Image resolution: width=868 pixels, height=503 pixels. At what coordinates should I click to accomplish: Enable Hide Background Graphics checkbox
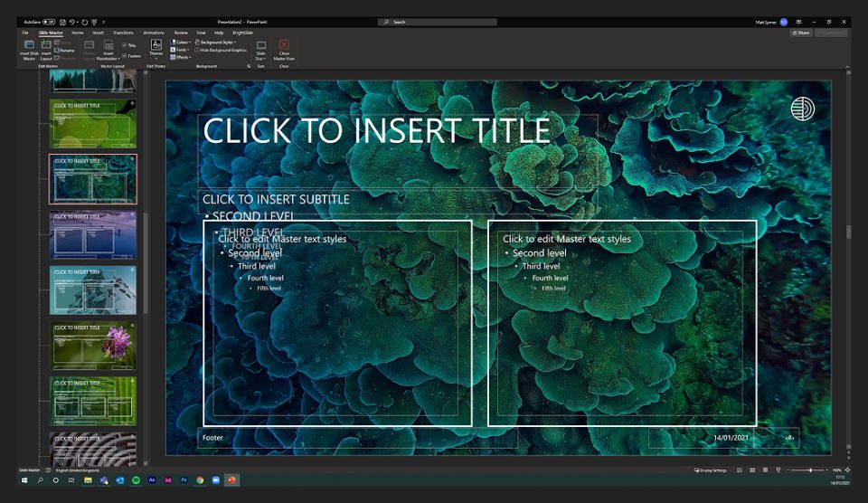click(197, 50)
